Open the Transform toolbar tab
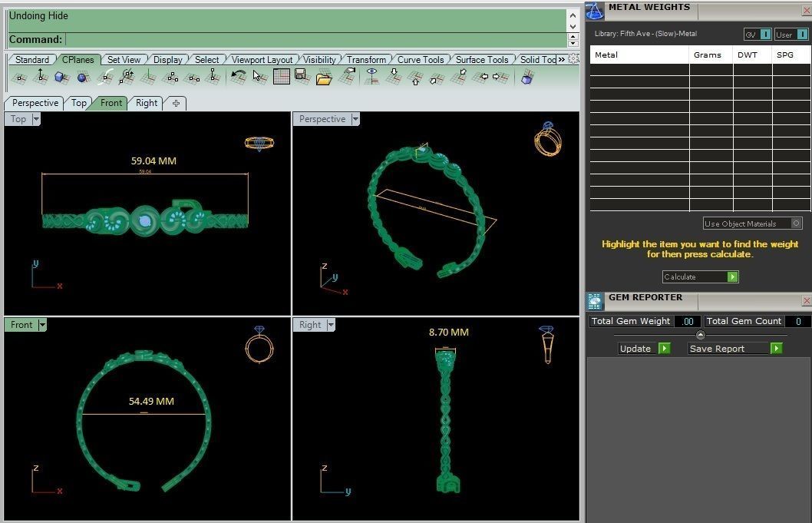The width and height of the screenshot is (812, 523). 366,60
